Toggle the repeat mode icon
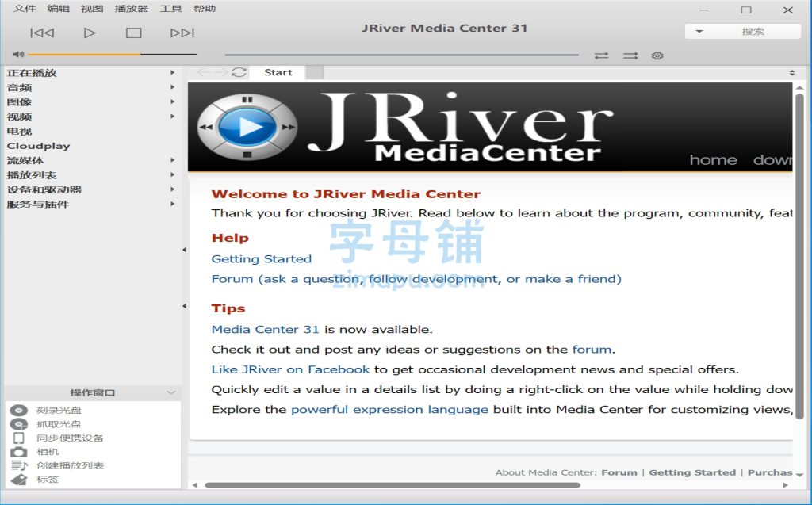Screen dimensions: 812x505 (601, 55)
